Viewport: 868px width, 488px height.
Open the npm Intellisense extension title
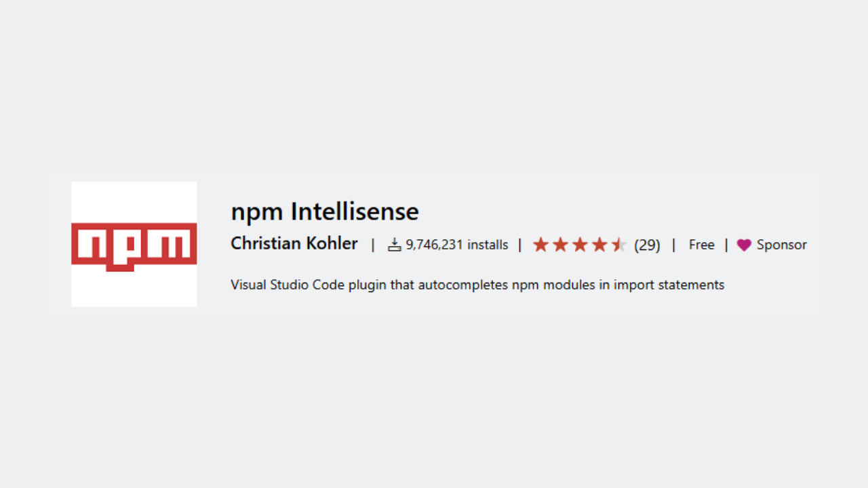[x=325, y=212]
